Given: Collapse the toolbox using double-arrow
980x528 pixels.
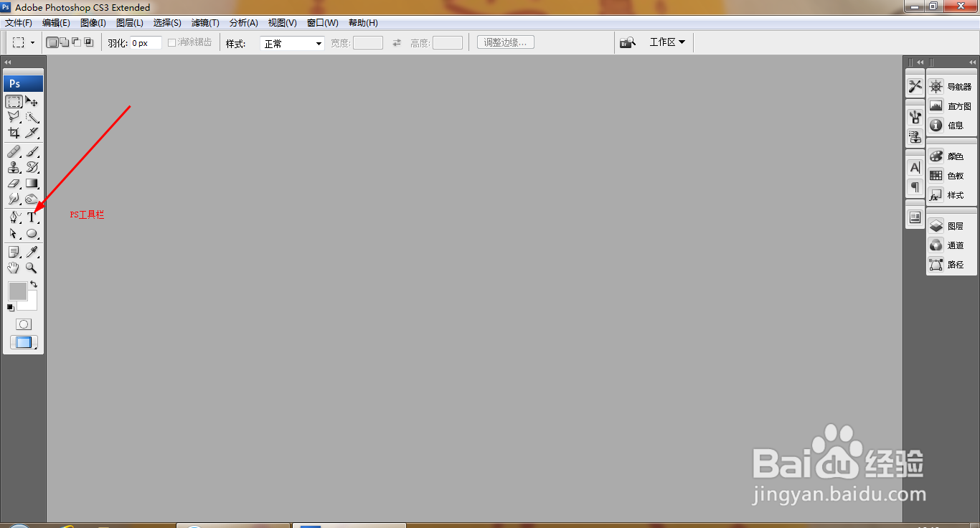Looking at the screenshot, I should tap(8, 62).
